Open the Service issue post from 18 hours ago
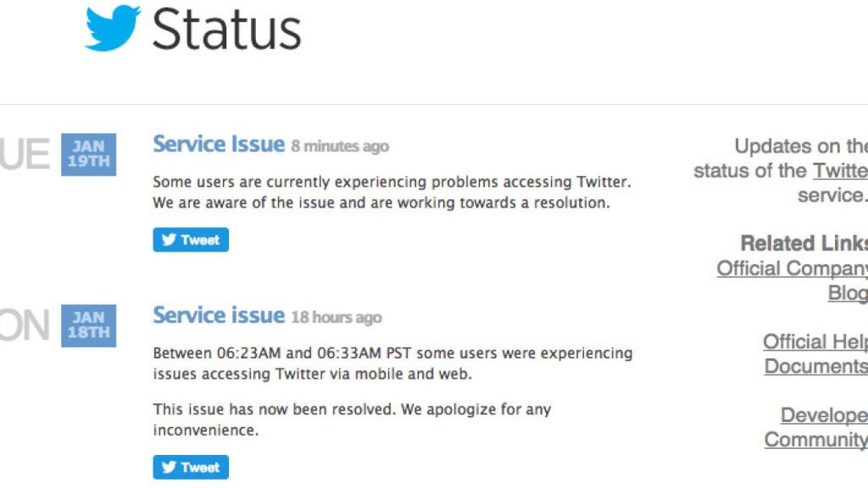Viewport: 868px width, 488px height. pos(218,315)
